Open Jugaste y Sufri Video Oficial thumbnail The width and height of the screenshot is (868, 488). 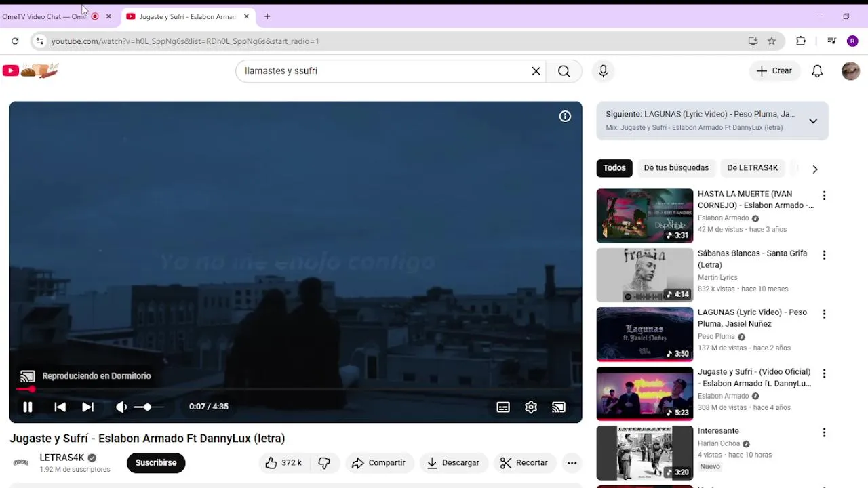pos(645,393)
